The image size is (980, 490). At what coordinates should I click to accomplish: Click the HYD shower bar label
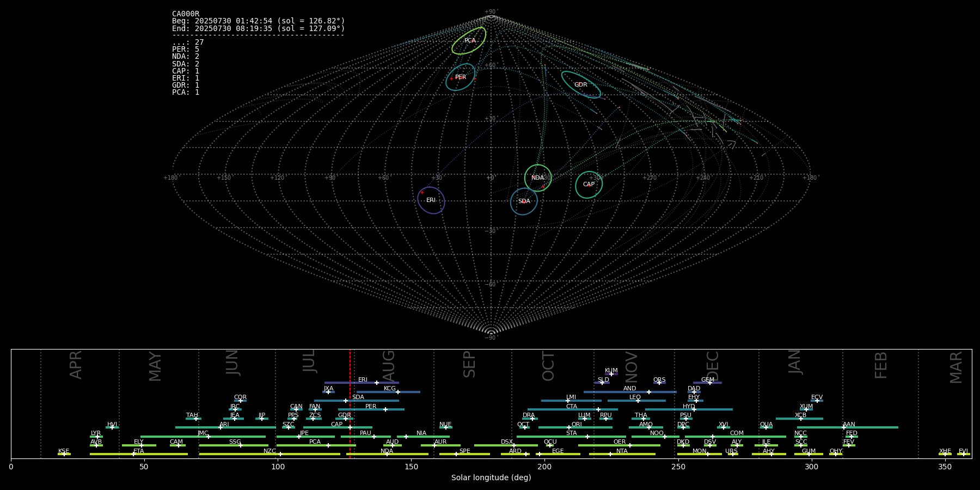tap(689, 407)
